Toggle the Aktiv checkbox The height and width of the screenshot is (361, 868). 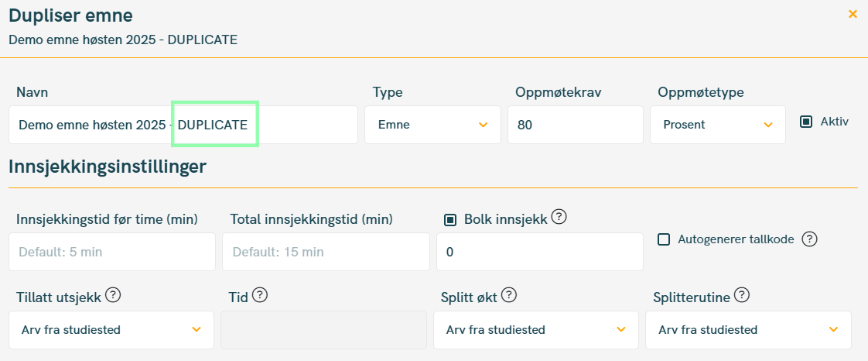[x=806, y=122]
